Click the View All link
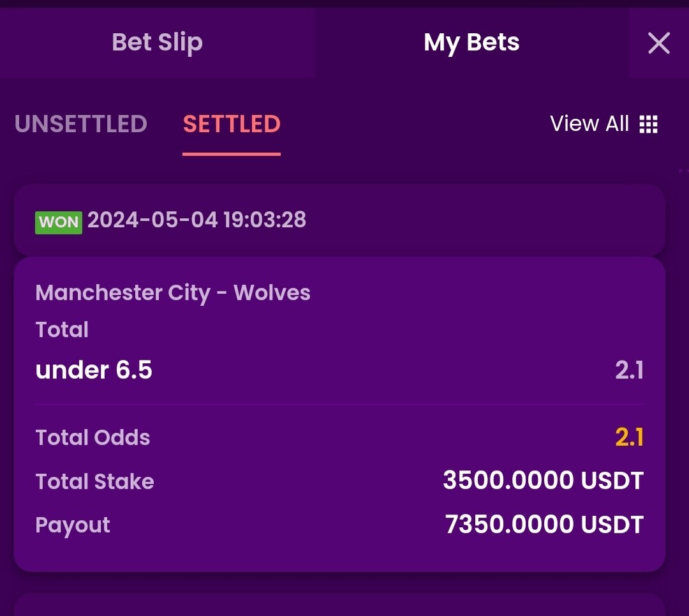Viewport: 689px width, 616px height. [589, 124]
